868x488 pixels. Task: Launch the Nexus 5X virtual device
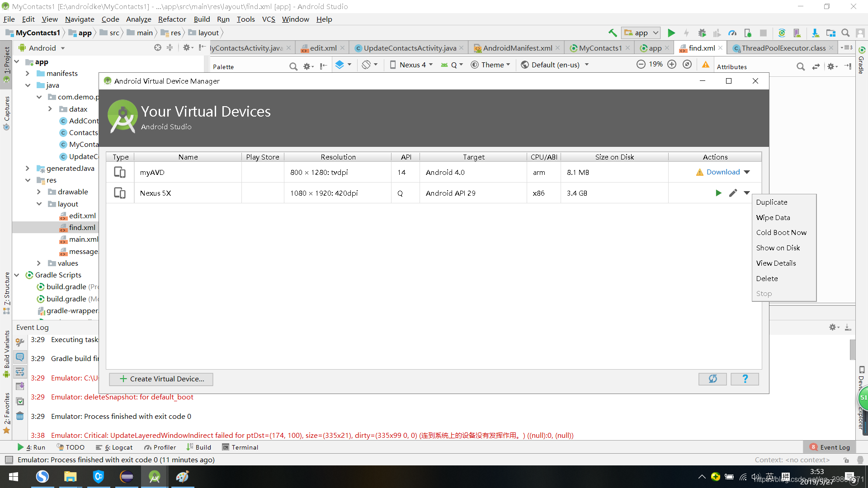coord(718,193)
